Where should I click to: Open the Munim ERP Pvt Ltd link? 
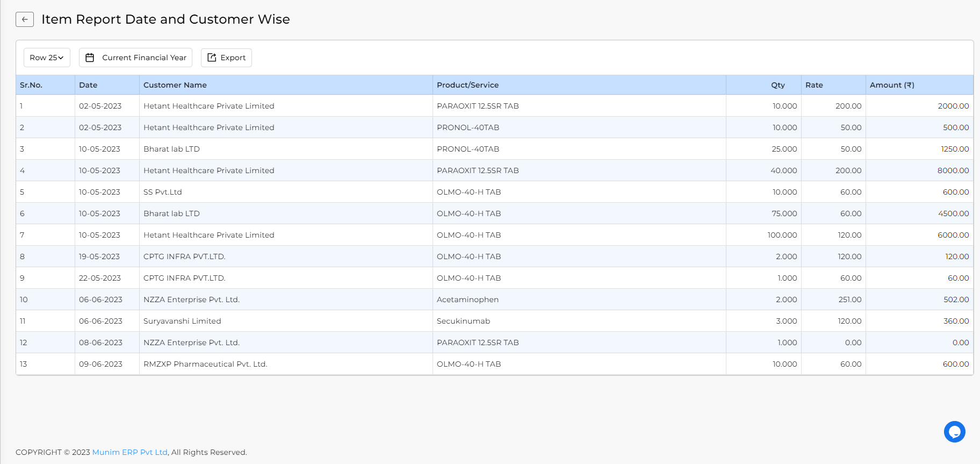(x=129, y=452)
